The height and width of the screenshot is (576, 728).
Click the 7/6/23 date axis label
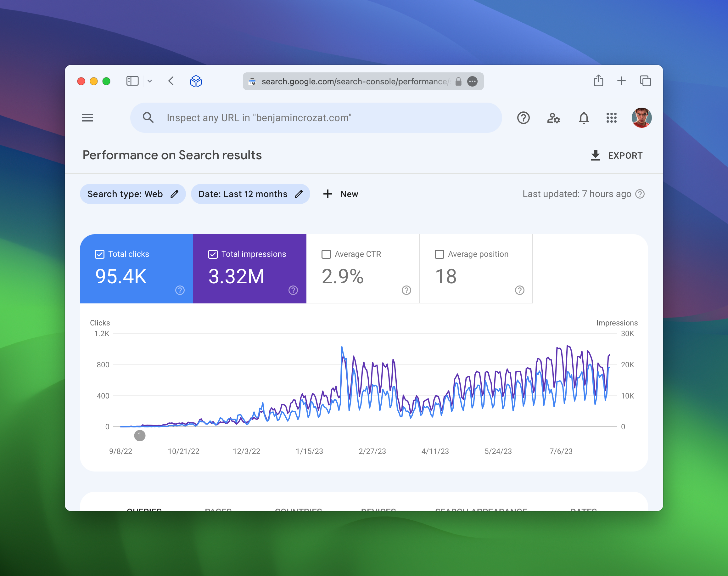pyautogui.click(x=561, y=451)
